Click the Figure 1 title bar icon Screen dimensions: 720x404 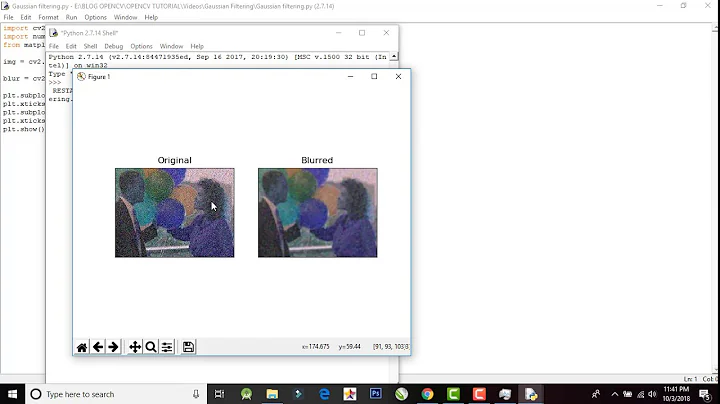(x=81, y=77)
